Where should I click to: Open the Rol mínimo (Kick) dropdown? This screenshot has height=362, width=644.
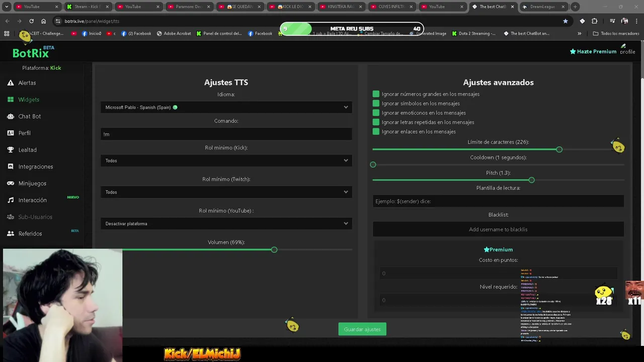click(x=226, y=160)
